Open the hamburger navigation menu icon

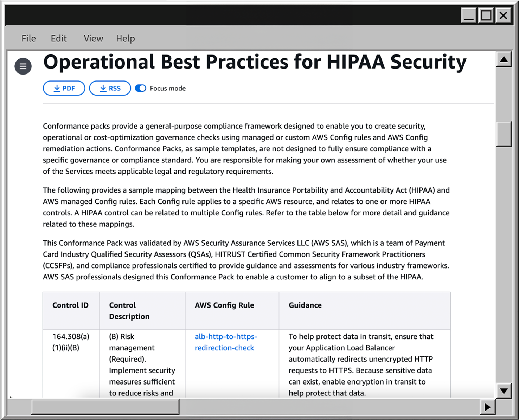click(23, 66)
